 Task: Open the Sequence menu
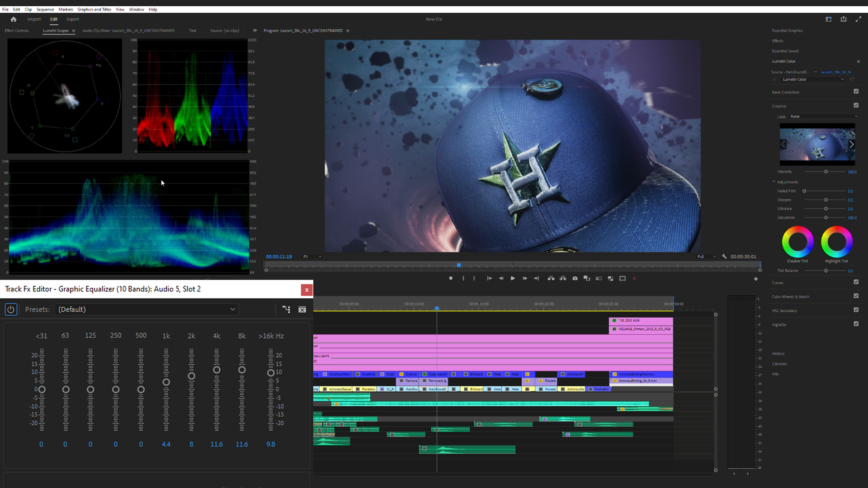45,9
